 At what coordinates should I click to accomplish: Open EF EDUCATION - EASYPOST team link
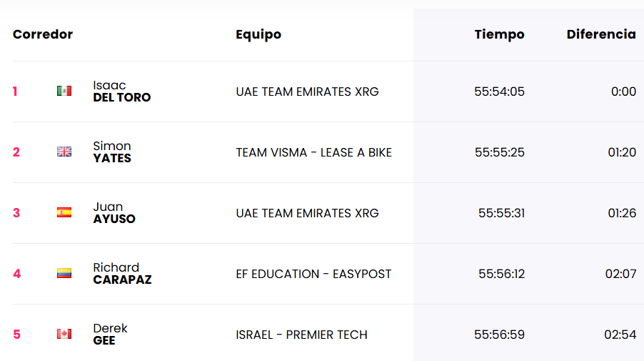pos(313,275)
